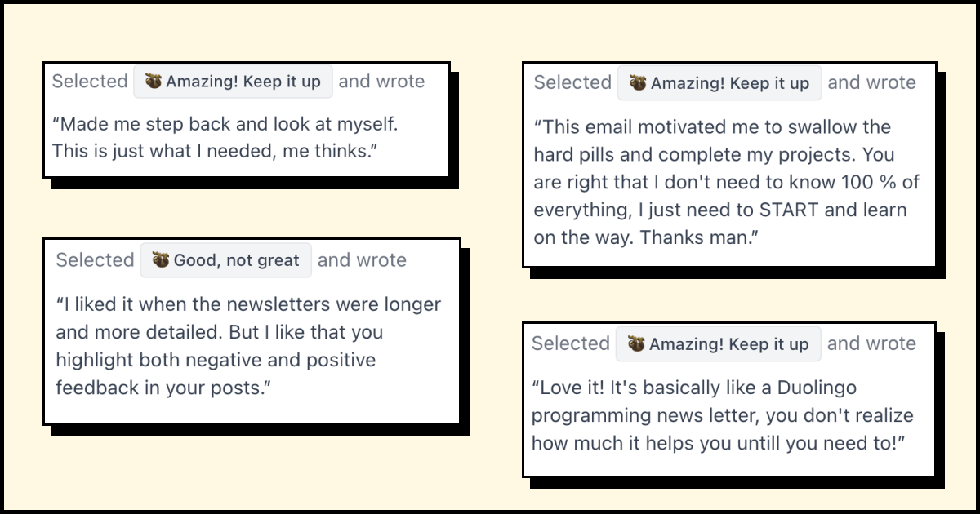Select 'Amazing! Keep it up' badge above 'This email motivated me'
Viewport: 980px width, 514px height.
(x=719, y=83)
